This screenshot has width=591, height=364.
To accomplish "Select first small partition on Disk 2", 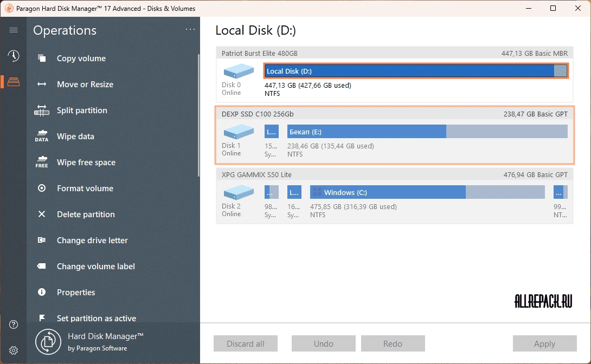I will click(272, 192).
